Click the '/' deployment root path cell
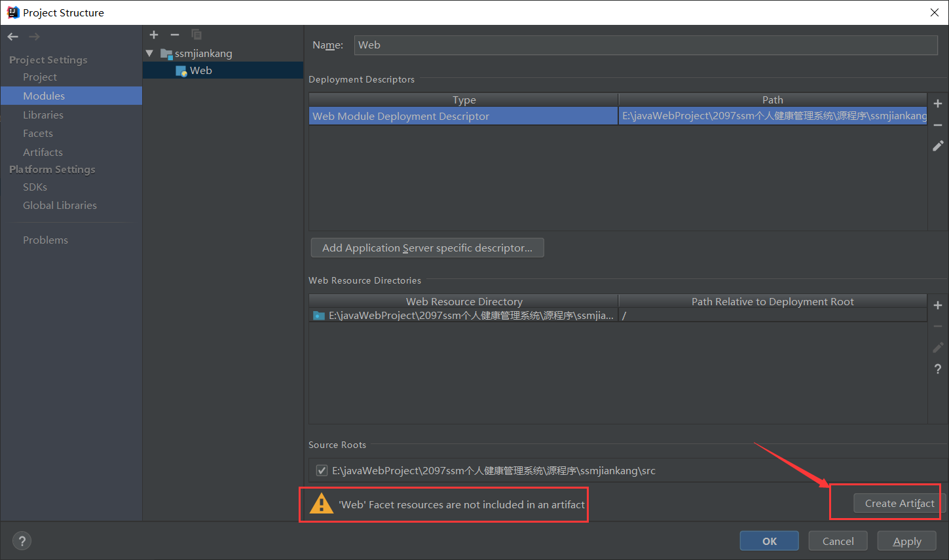Screen dimensions: 949x560 click(x=773, y=316)
